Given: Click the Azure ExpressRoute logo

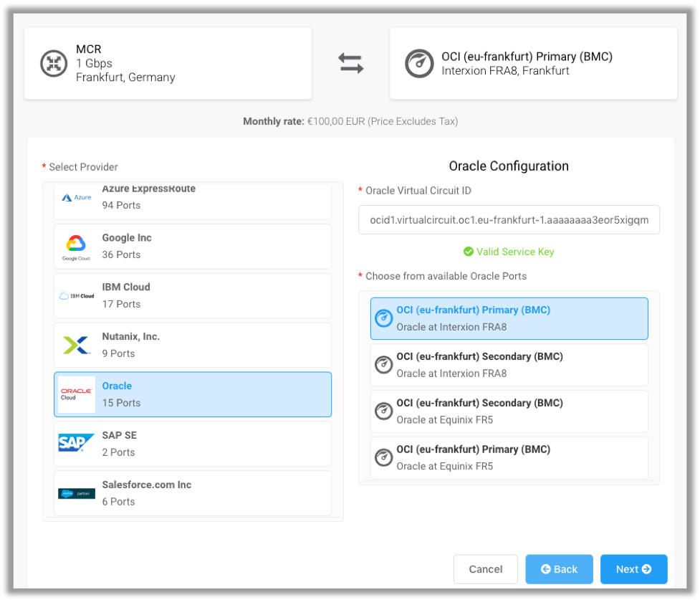Looking at the screenshot, I should pos(76,197).
